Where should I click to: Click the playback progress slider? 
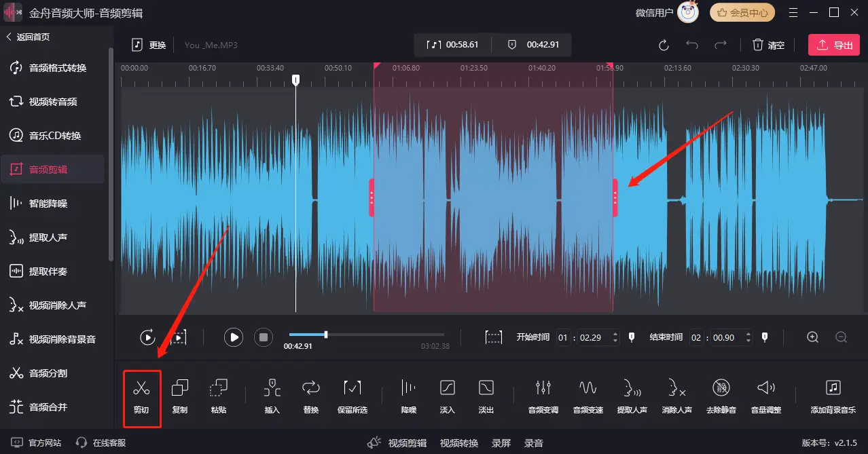(x=325, y=334)
